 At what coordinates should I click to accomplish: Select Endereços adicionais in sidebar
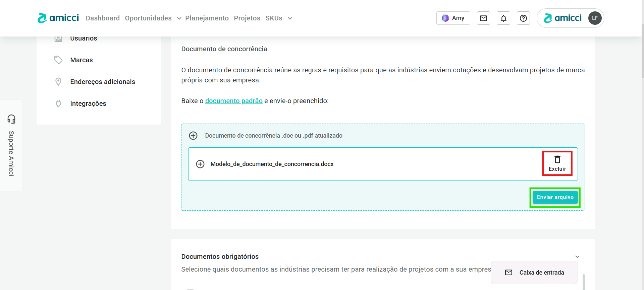tap(103, 82)
